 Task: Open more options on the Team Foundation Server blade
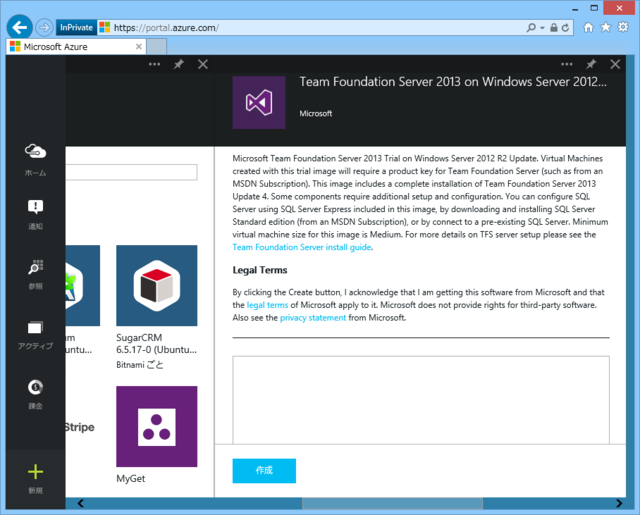coord(567,64)
